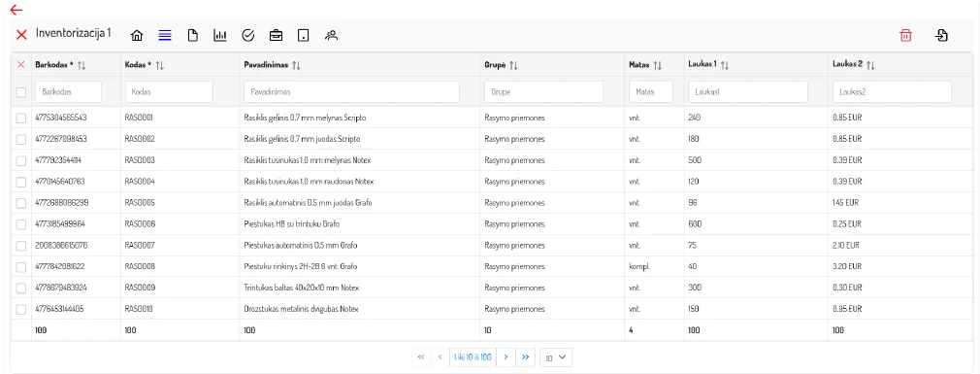Click the Kodas filter input
This screenshot has height=374, width=980.
[x=170, y=92]
